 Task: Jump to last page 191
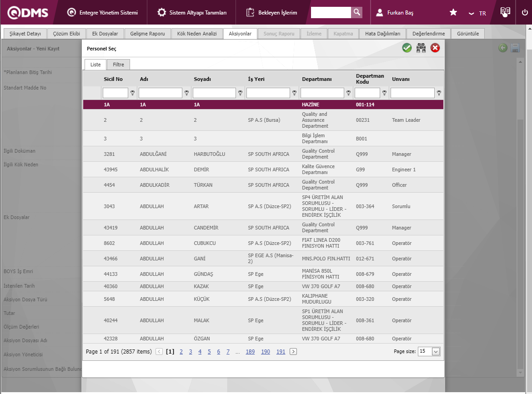(x=281, y=352)
